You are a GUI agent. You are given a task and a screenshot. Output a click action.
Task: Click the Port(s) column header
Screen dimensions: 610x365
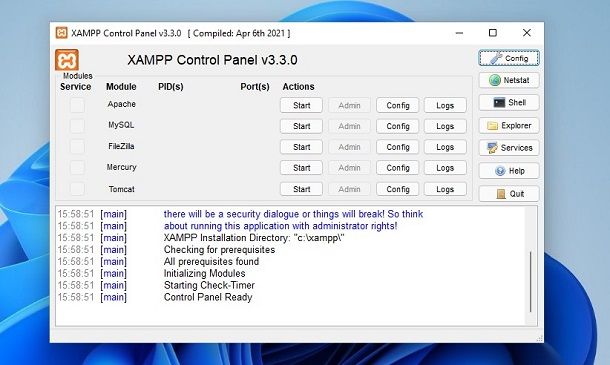coord(255,86)
